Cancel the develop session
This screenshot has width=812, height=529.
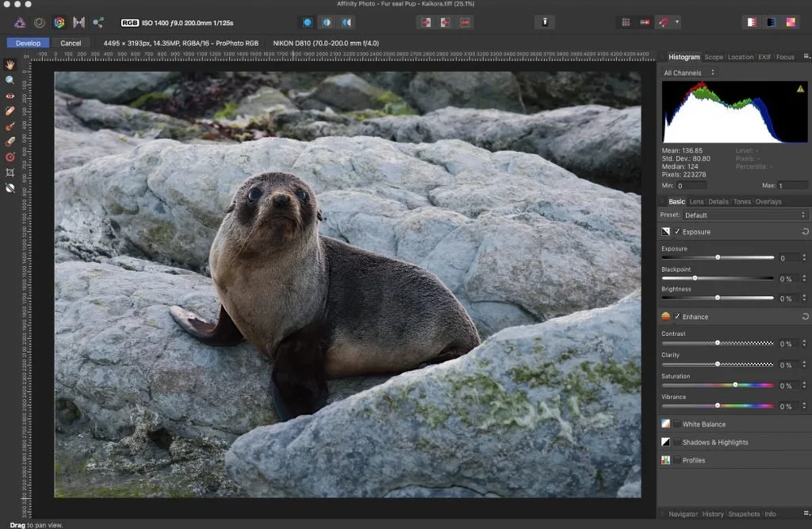click(x=71, y=42)
